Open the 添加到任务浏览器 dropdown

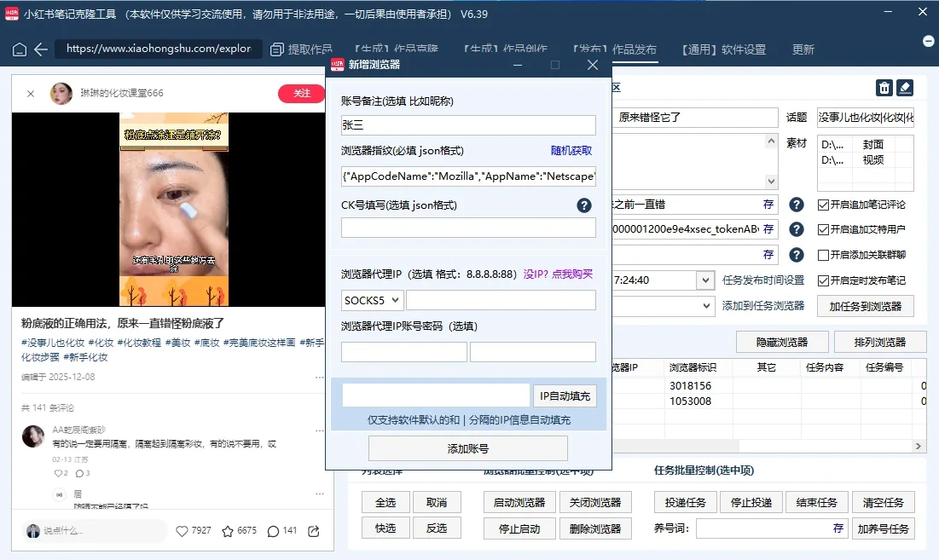click(x=706, y=306)
